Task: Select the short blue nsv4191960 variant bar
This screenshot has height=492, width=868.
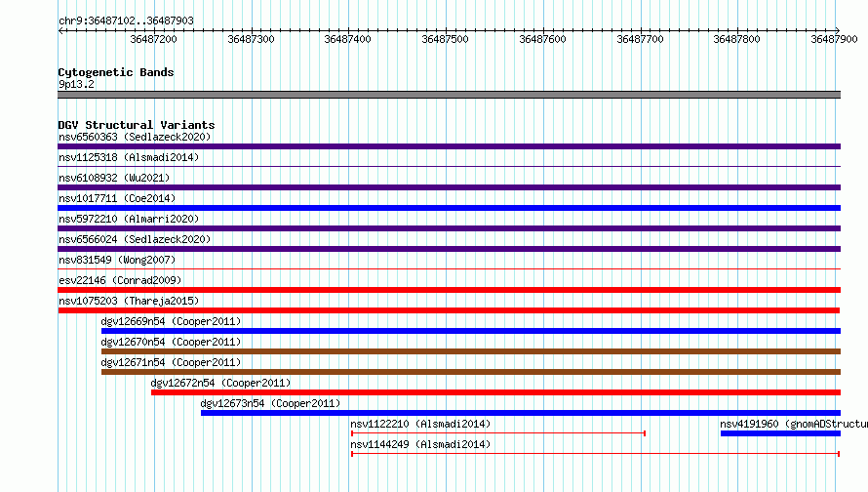Action: click(780, 433)
